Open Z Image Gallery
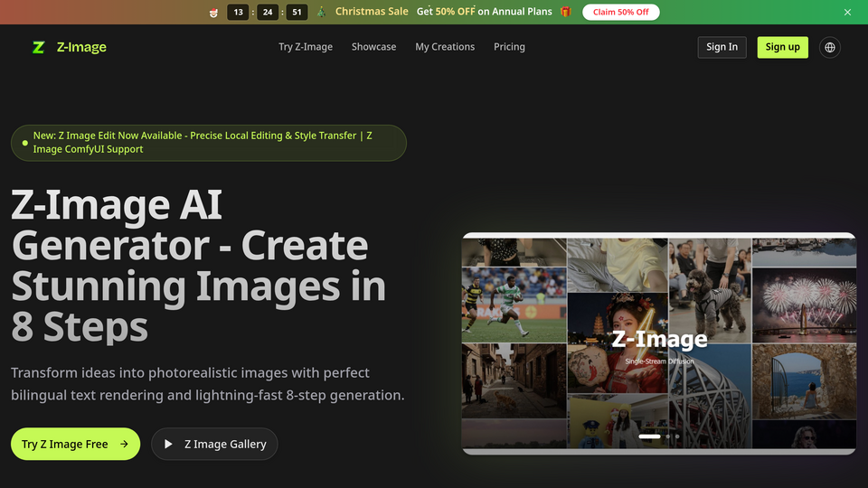The image size is (868, 488). pyautogui.click(x=214, y=444)
